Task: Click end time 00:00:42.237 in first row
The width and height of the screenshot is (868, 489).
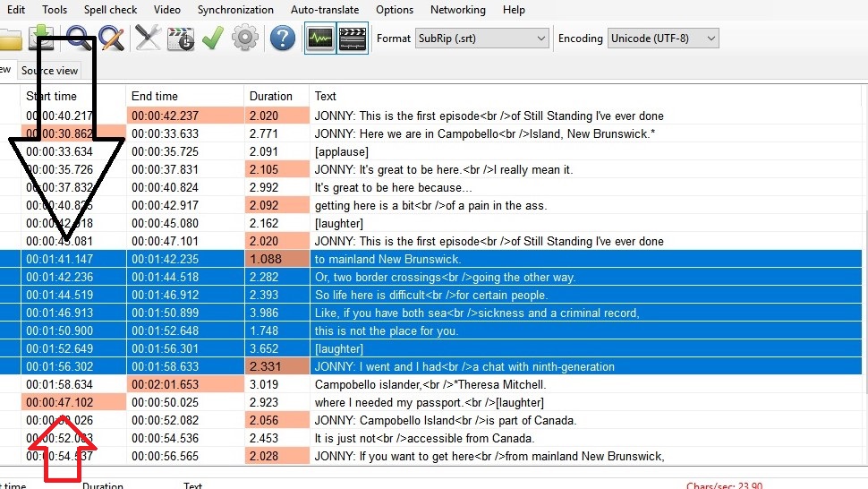Action: point(185,116)
